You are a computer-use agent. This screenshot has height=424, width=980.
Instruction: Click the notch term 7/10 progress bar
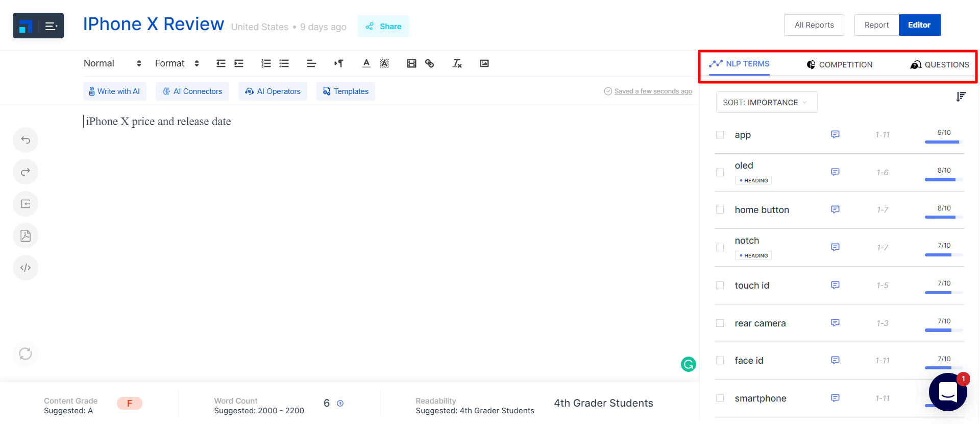click(944, 255)
